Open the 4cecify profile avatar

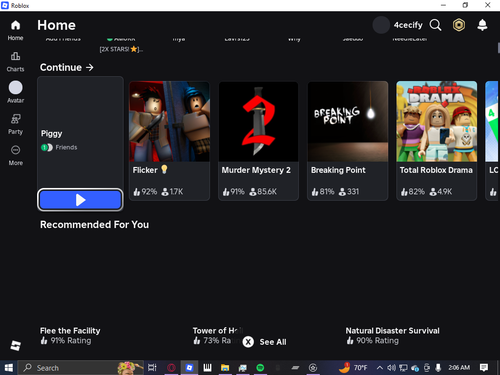pos(381,25)
